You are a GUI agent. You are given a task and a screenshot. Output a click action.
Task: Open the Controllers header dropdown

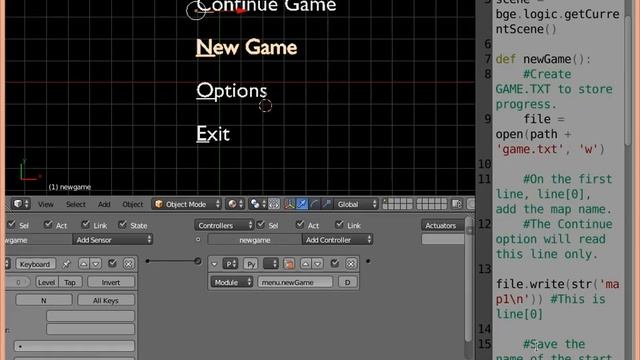[x=224, y=225]
